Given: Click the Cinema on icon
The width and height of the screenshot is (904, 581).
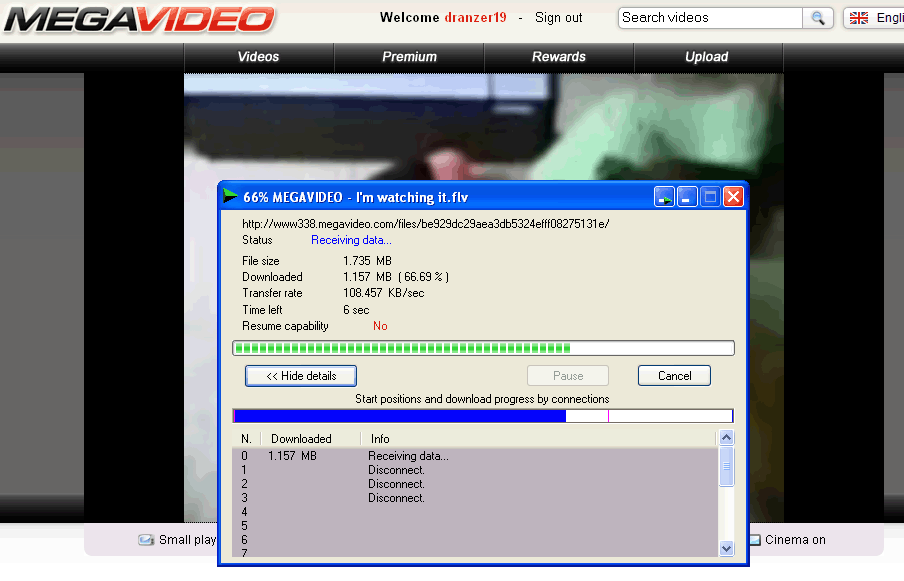Looking at the screenshot, I should point(754,540).
